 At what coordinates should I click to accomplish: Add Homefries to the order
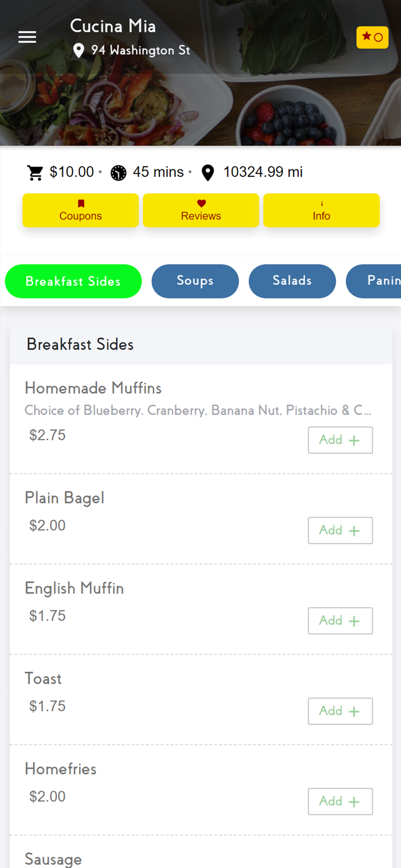tap(340, 801)
